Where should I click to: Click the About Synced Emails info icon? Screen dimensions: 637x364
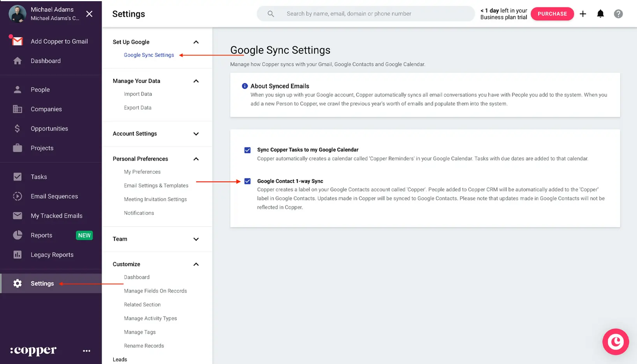245,86
